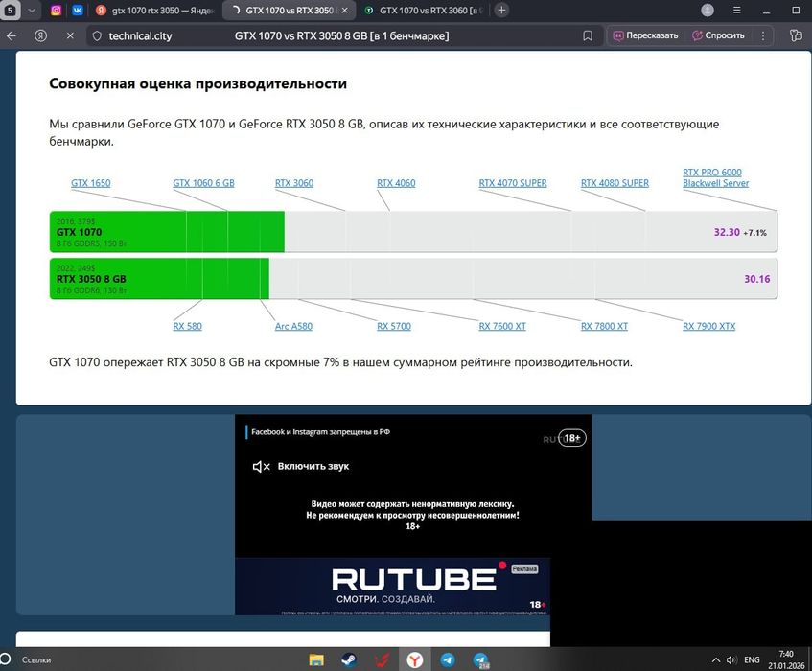
Task: Click the RTX 3050 8 GB performance bar
Action: pyautogui.click(x=159, y=279)
